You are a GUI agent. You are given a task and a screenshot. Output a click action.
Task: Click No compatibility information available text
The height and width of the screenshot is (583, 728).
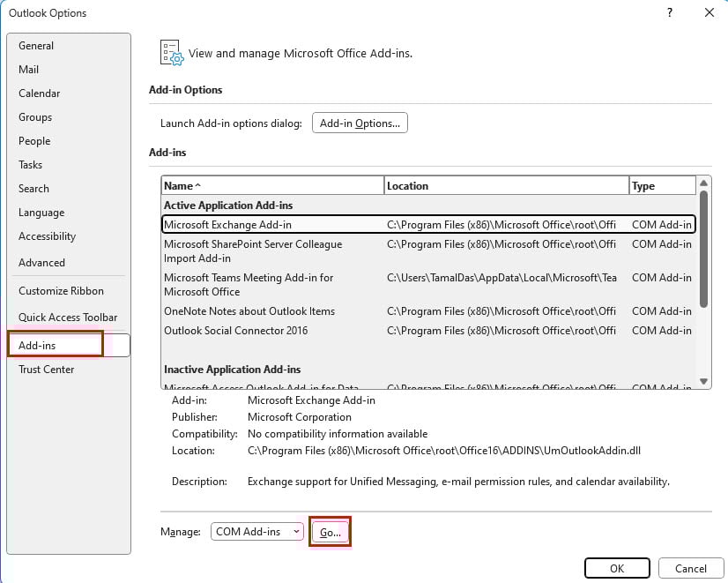[338, 433]
